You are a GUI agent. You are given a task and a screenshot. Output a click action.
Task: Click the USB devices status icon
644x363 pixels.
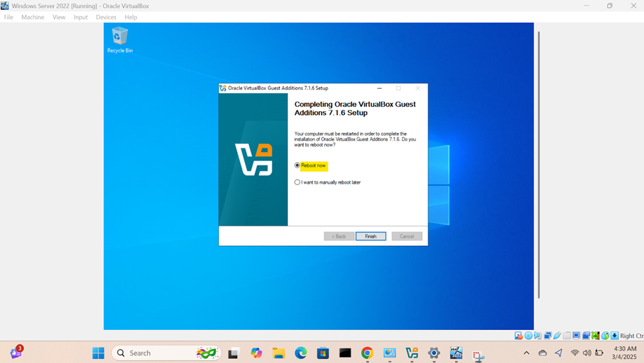click(x=557, y=336)
